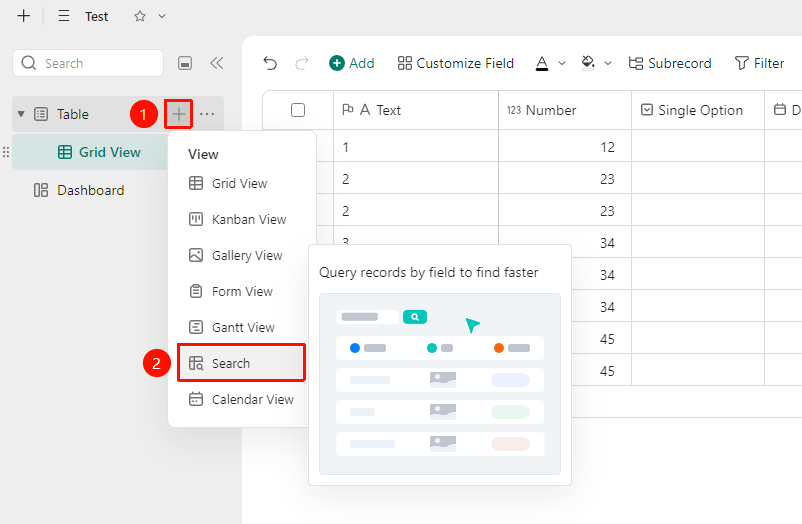Click the Undo arrow in the toolbar
This screenshot has height=524, width=802.
click(x=270, y=63)
